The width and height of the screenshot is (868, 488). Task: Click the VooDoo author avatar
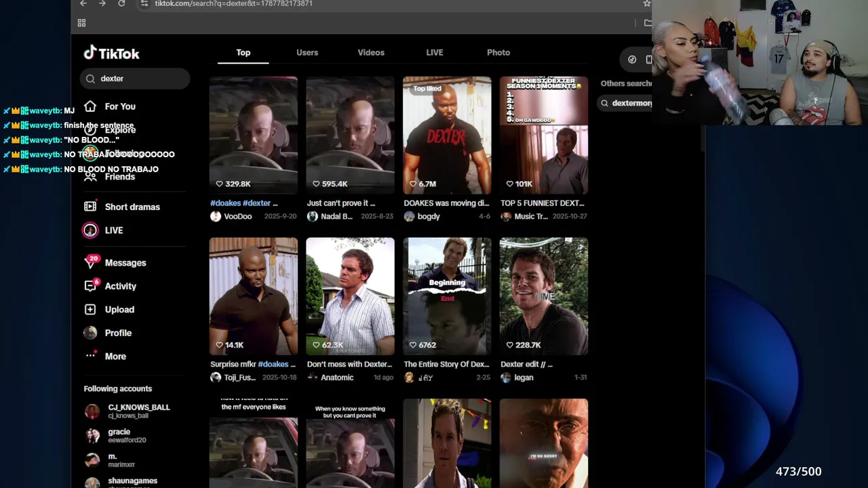point(216,216)
